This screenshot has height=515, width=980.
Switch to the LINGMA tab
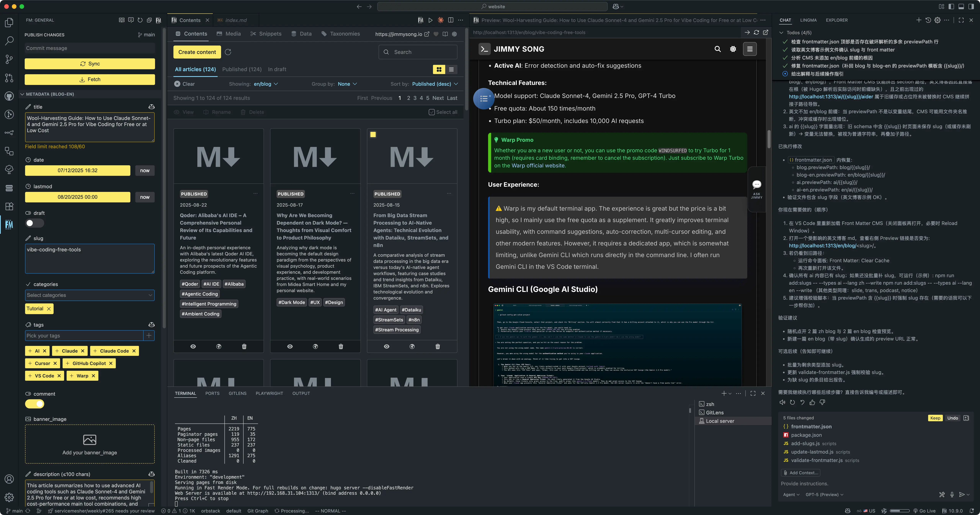[808, 20]
